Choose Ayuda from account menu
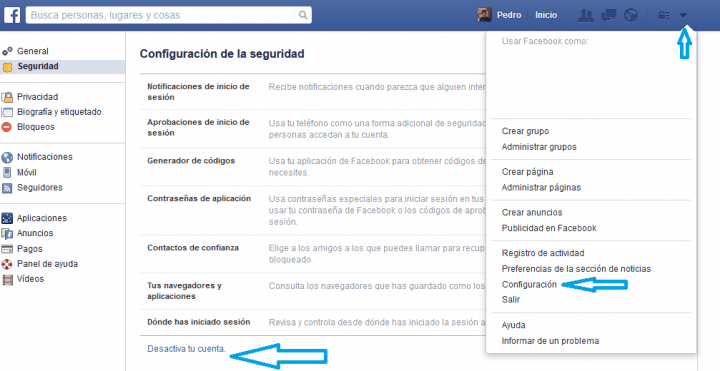This screenshot has width=720, height=371. [513, 325]
